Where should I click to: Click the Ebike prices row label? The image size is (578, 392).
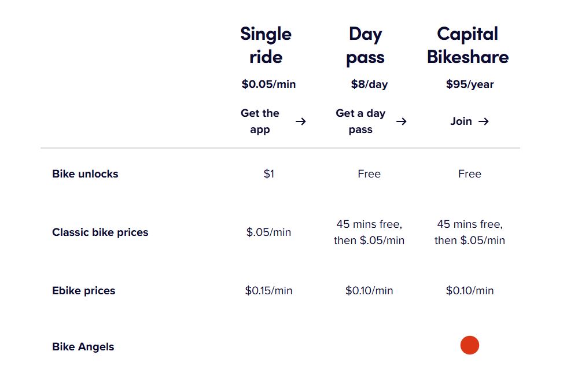click(84, 291)
